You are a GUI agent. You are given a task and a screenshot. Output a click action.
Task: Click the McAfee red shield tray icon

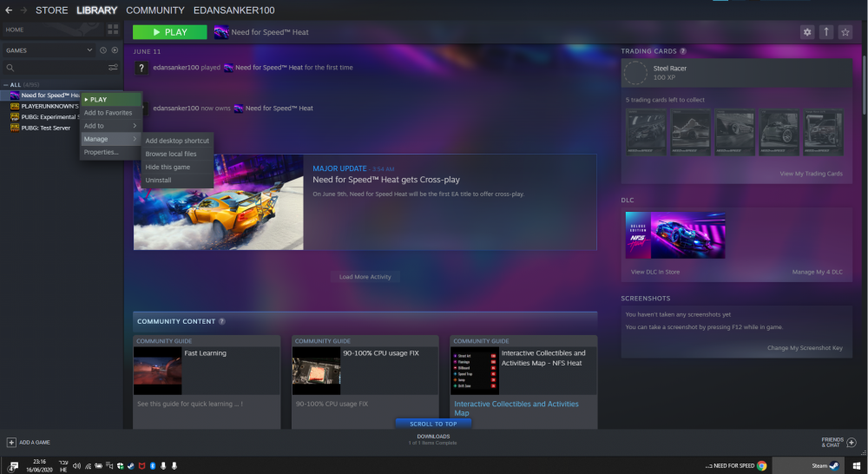point(141,465)
